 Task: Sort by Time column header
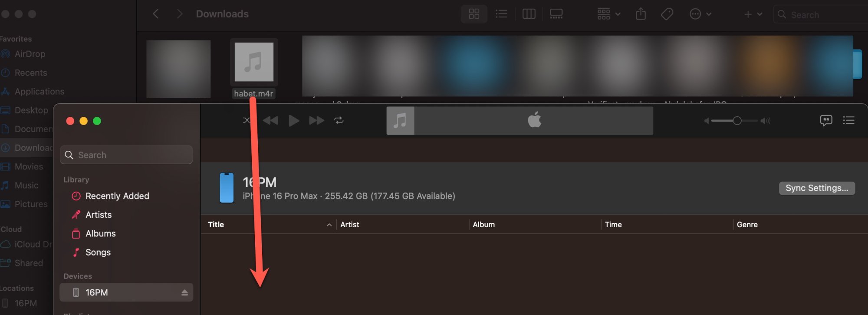tap(667, 225)
